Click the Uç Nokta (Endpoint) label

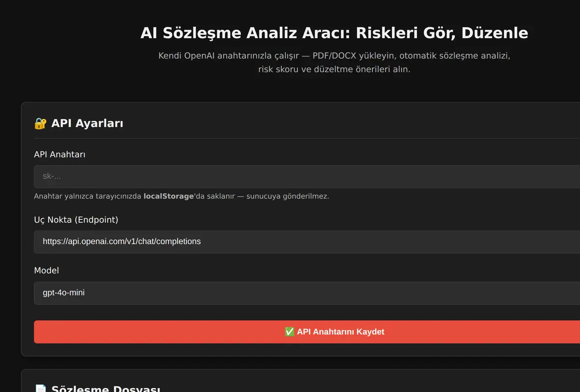(x=76, y=219)
